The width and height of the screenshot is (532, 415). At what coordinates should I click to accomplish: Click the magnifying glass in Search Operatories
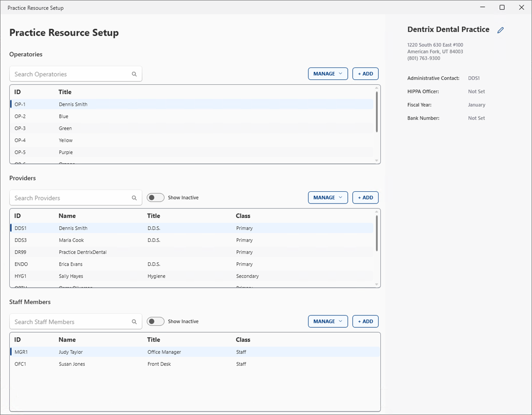134,73
